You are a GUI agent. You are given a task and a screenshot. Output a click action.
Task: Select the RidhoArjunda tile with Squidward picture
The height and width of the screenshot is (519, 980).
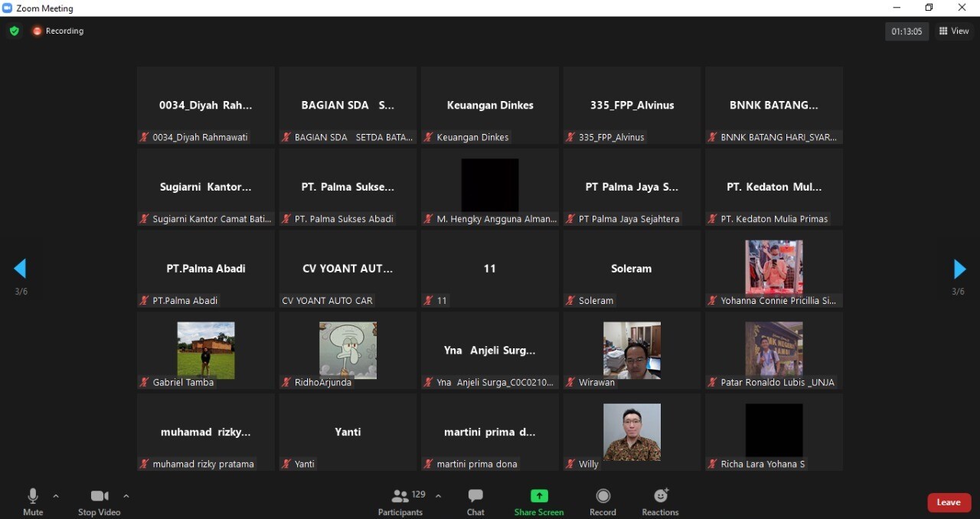[x=348, y=351]
